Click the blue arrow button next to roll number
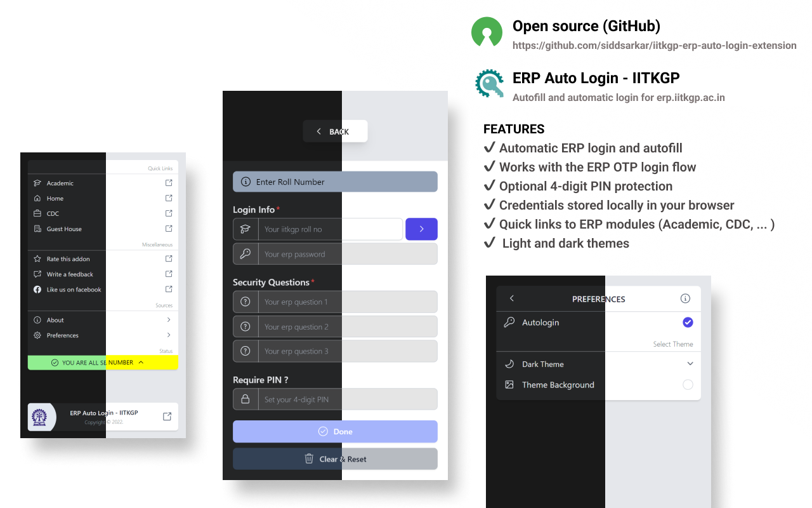Viewport: 812px width, 508px height. point(421,229)
